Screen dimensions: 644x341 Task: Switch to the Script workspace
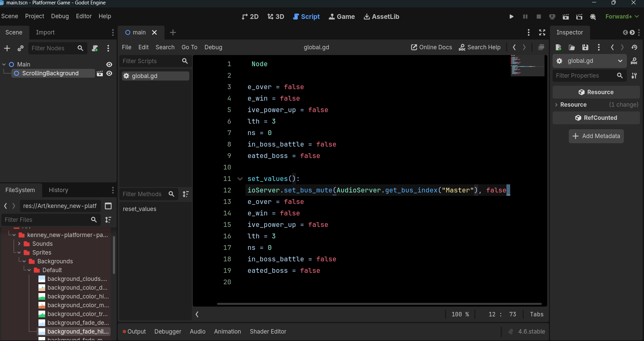pyautogui.click(x=306, y=17)
